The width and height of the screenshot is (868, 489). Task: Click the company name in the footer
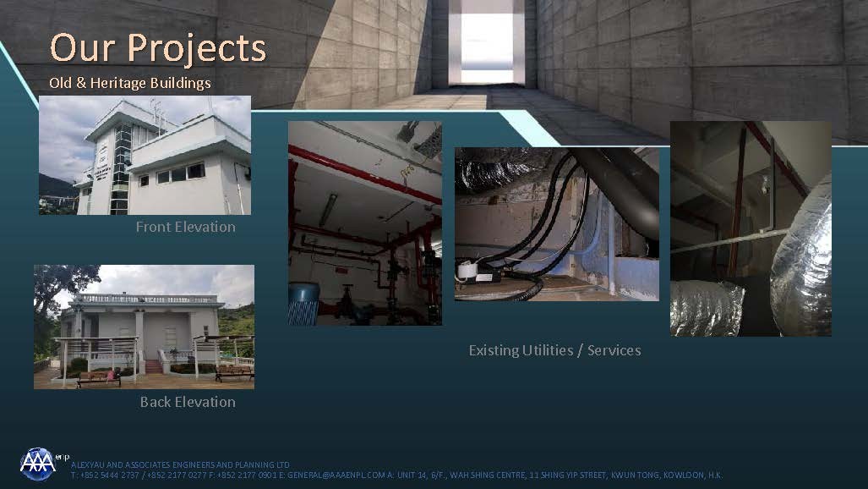pyautogui.click(x=180, y=464)
